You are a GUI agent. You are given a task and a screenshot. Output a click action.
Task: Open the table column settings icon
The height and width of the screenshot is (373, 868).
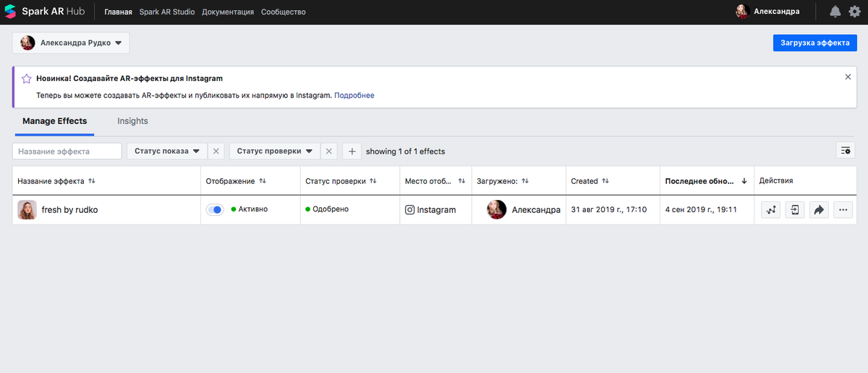(x=845, y=150)
